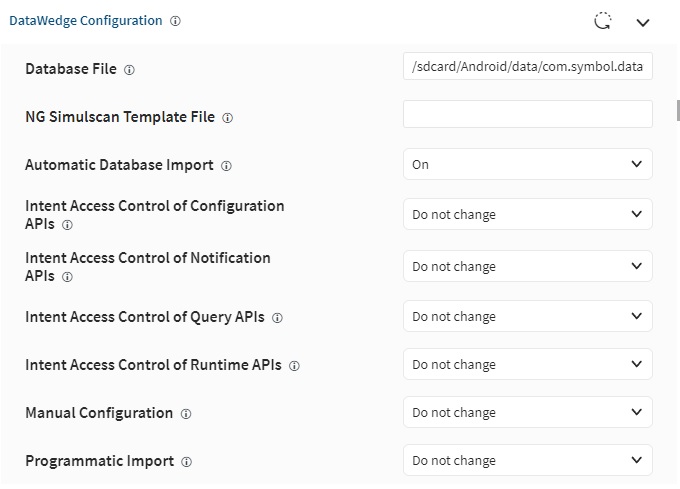Click info icon for Configuration APIs access control
The height and width of the screenshot is (489, 680).
point(67,225)
